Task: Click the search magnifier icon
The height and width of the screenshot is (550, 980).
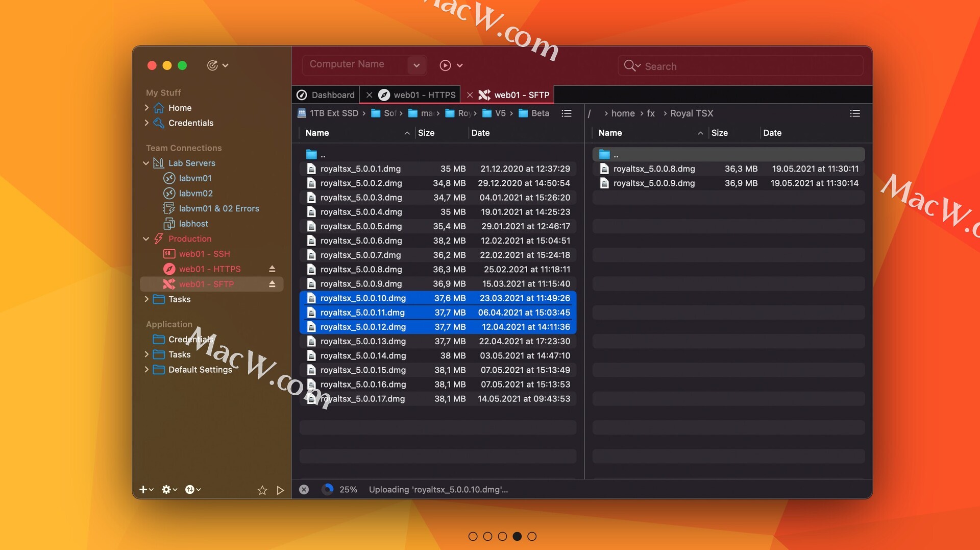Action: coord(629,66)
